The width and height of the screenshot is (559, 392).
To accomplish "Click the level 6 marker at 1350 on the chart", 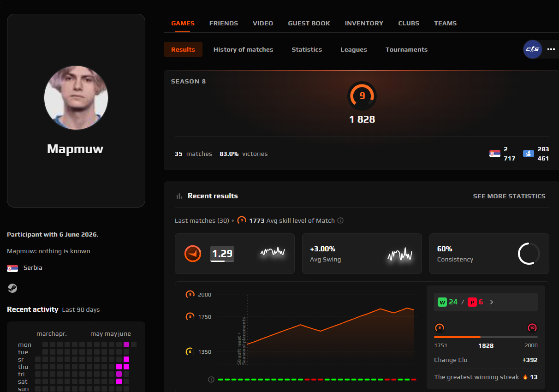I will click(190, 352).
